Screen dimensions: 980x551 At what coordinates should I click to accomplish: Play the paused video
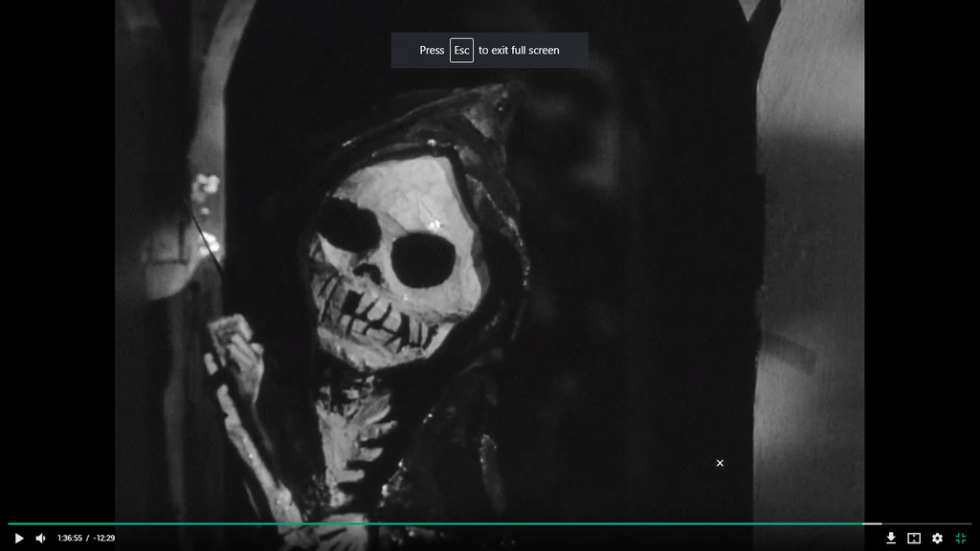point(19,538)
